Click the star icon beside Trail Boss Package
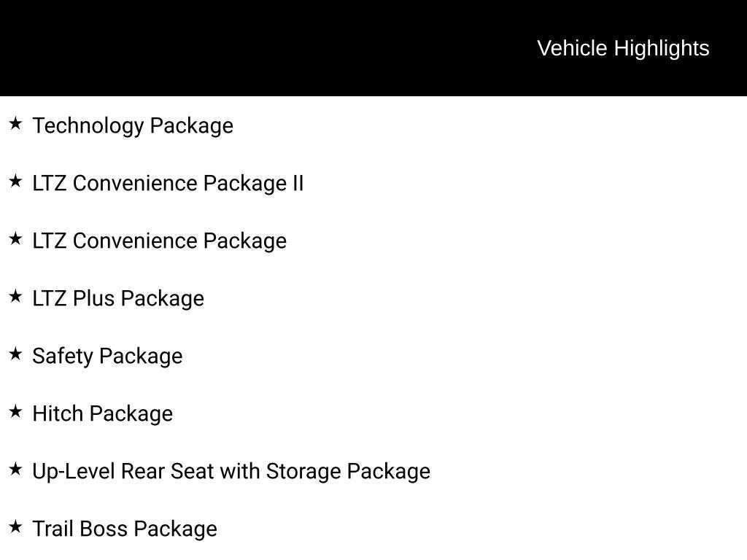 (15, 527)
